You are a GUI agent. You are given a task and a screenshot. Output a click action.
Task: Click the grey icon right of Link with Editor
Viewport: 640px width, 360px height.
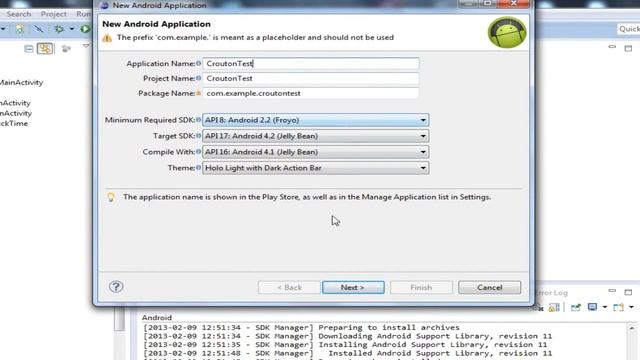pyautogui.click(x=66, y=49)
